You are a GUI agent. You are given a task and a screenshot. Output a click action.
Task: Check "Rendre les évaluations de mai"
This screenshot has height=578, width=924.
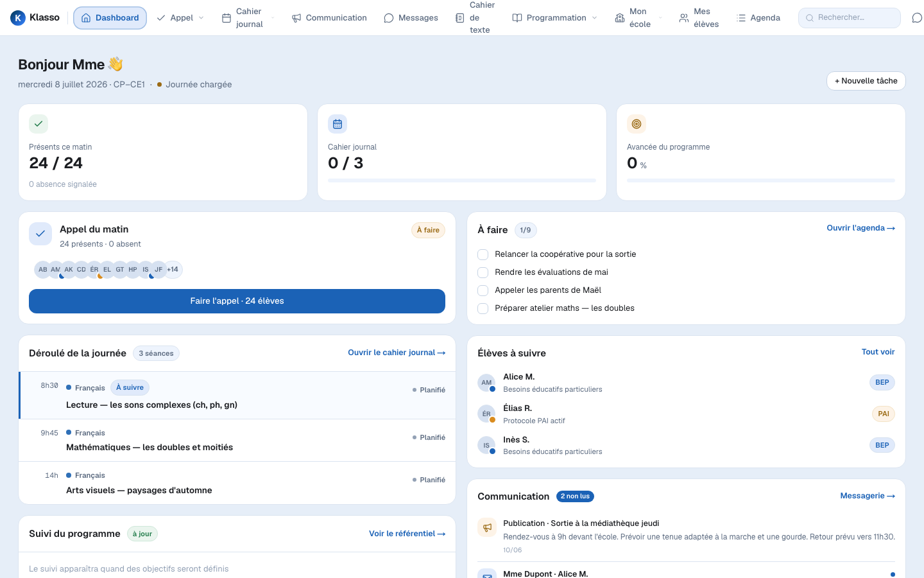pyautogui.click(x=483, y=273)
